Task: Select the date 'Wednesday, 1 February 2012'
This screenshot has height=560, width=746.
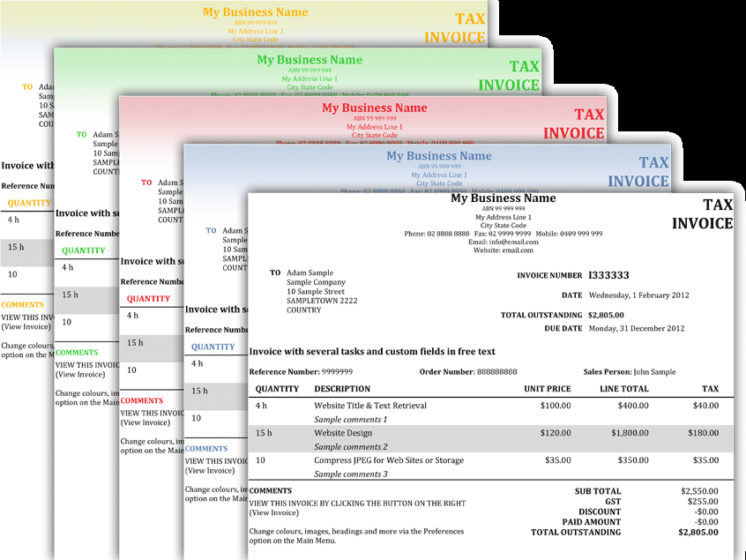Action: (x=639, y=295)
